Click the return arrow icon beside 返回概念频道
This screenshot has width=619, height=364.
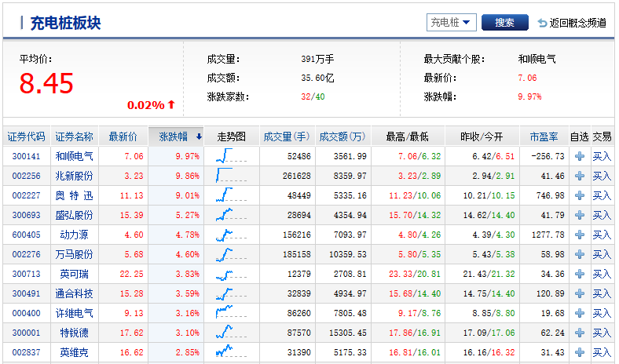tap(542, 24)
